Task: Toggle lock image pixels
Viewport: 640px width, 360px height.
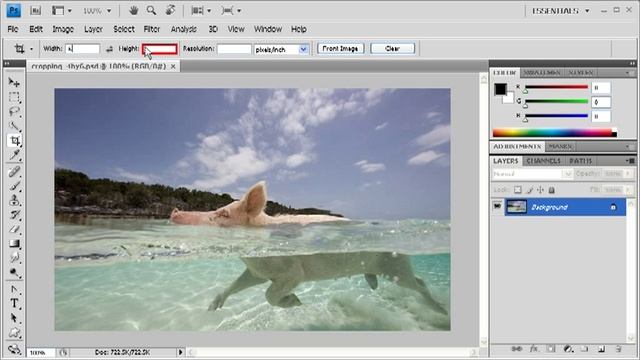Action: pyautogui.click(x=529, y=190)
